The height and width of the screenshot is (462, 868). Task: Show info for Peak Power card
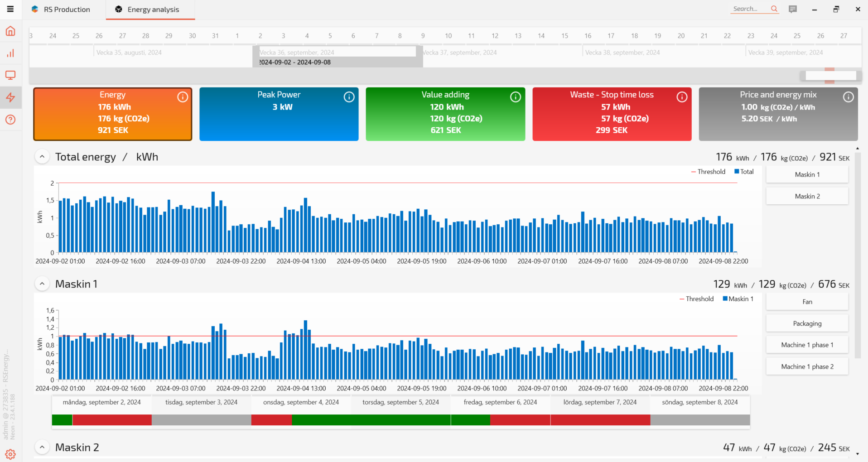tap(349, 97)
